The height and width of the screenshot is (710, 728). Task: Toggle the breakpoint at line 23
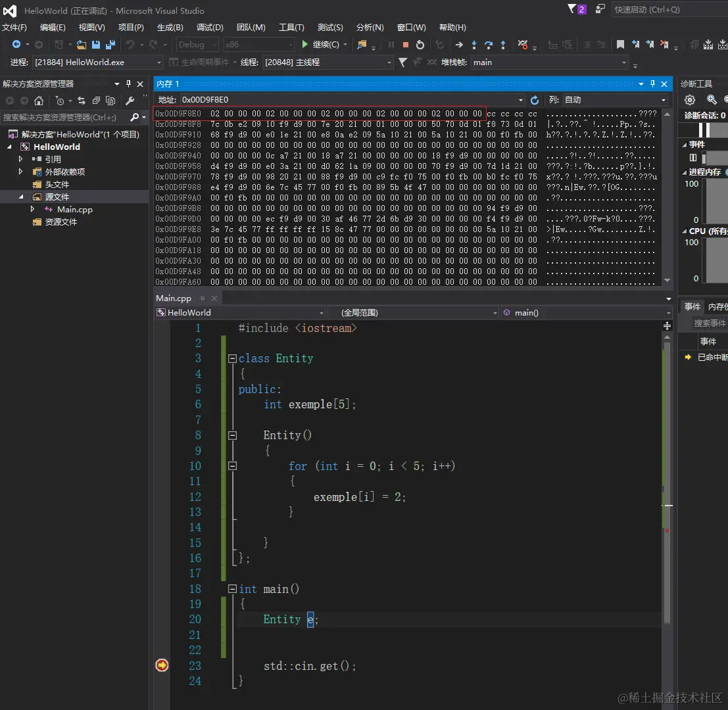tap(162, 665)
